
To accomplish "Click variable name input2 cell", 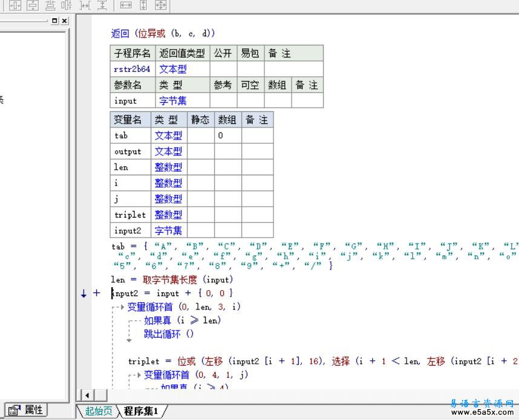I will (x=131, y=230).
